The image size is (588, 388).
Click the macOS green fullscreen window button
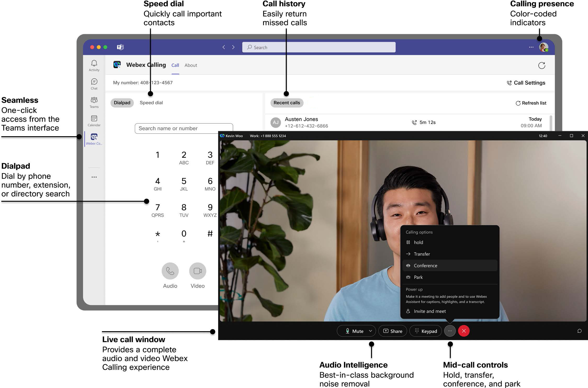[x=105, y=47]
